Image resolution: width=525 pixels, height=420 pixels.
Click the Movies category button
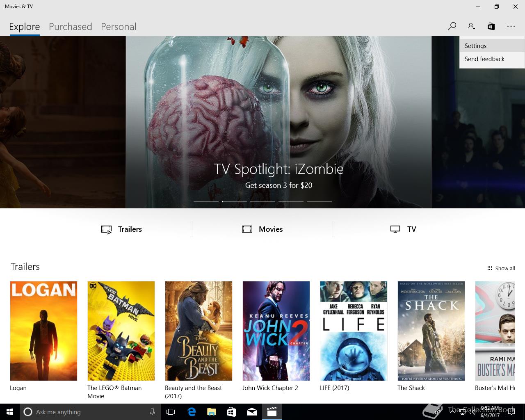coord(262,229)
